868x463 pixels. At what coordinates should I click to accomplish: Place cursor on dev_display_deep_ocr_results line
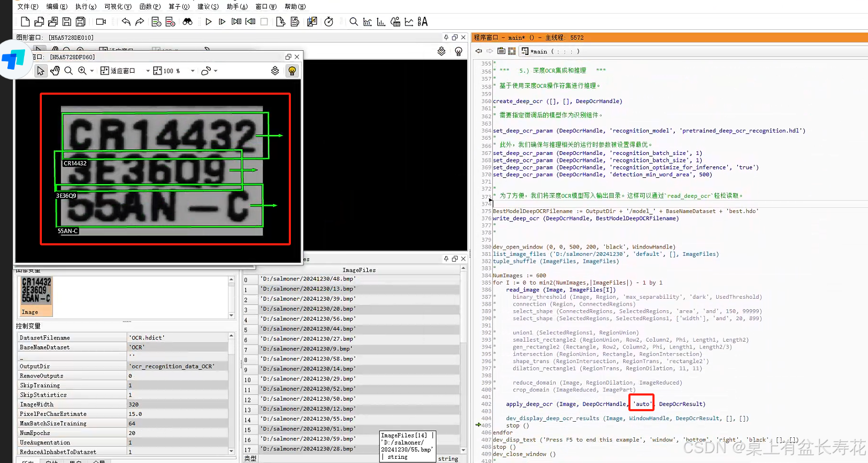coord(627,419)
